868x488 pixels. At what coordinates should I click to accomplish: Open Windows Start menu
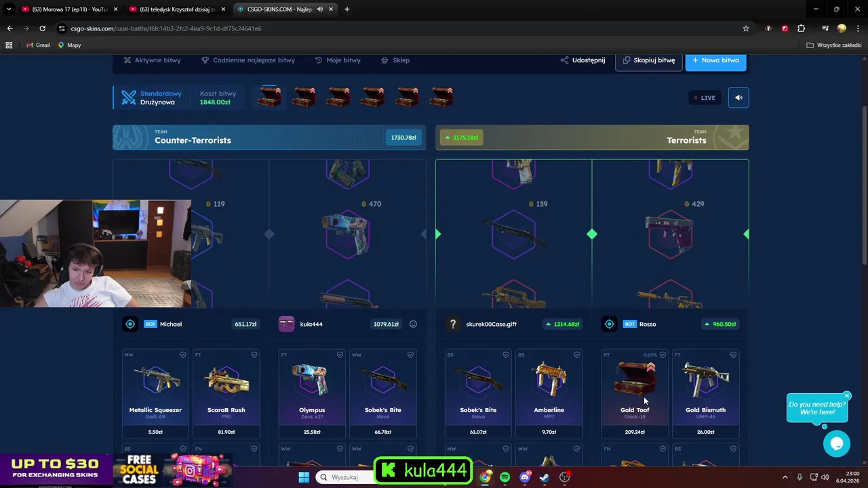pyautogui.click(x=304, y=477)
